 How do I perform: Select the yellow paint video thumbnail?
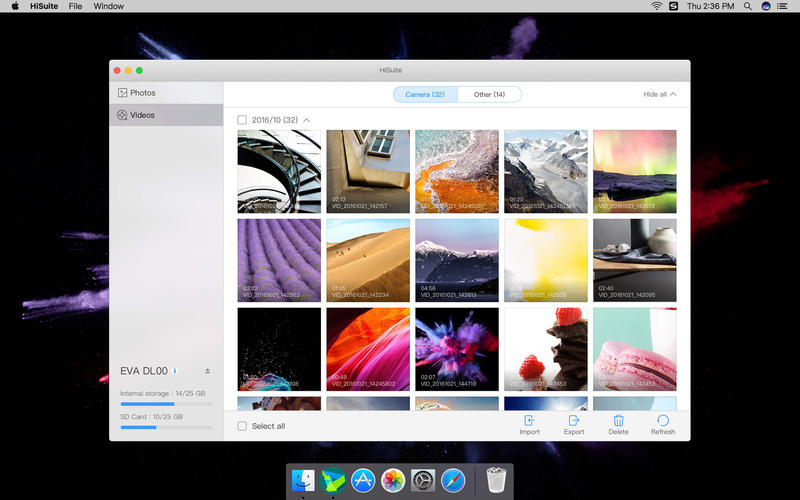coord(545,260)
